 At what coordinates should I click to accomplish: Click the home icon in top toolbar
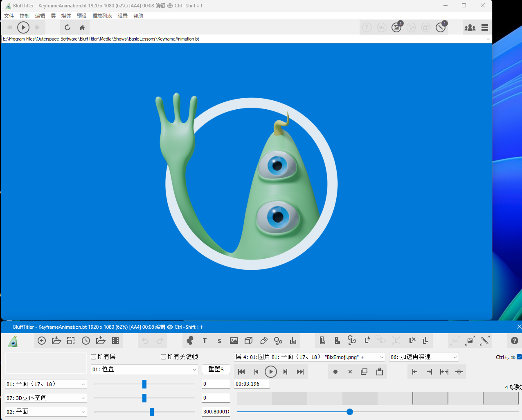(x=82, y=27)
